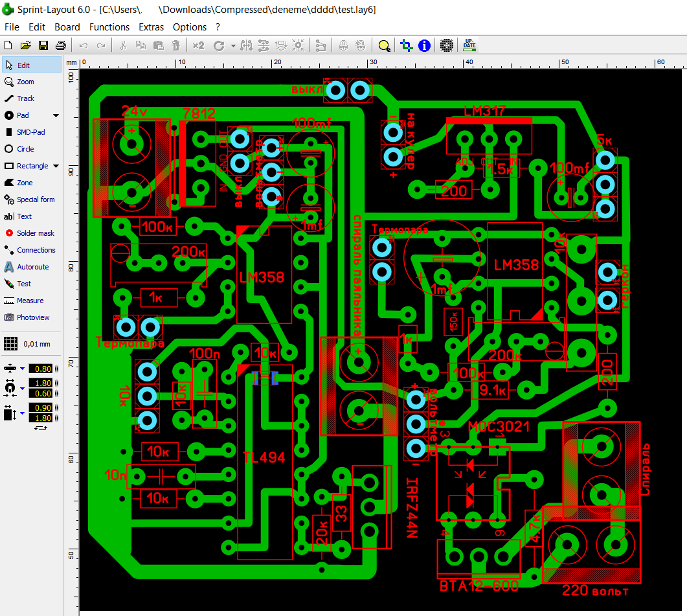This screenshot has width=687, height=616.
Task: Select the SMD-Pad tool
Action: pyautogui.click(x=32, y=132)
